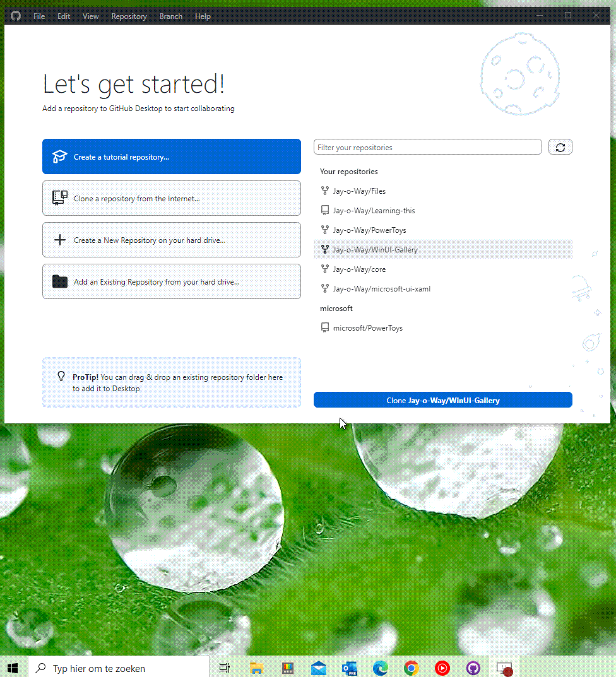Click the refresh repositories list icon
The image size is (616, 677).
click(x=560, y=147)
